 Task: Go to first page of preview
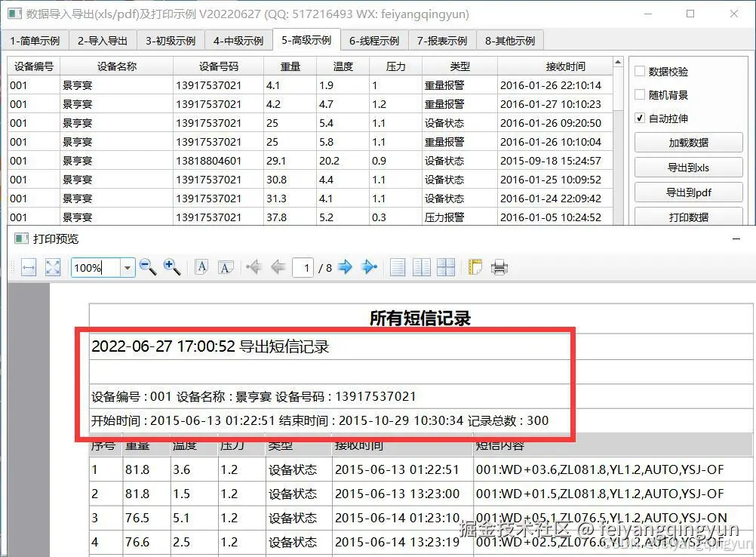pyautogui.click(x=254, y=266)
